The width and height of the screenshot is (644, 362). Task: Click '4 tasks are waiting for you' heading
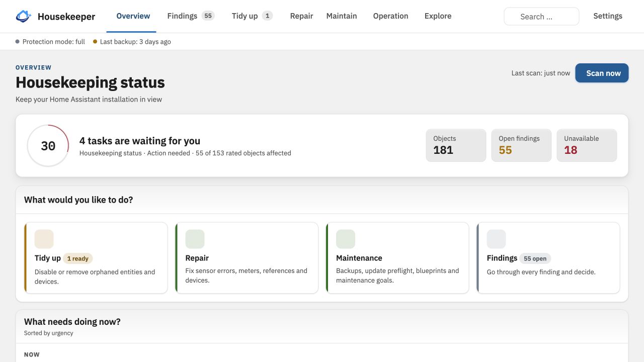[140, 141]
